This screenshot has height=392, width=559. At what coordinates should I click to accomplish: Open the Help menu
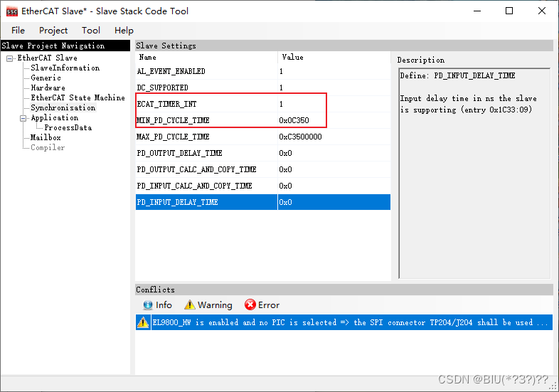click(x=124, y=31)
